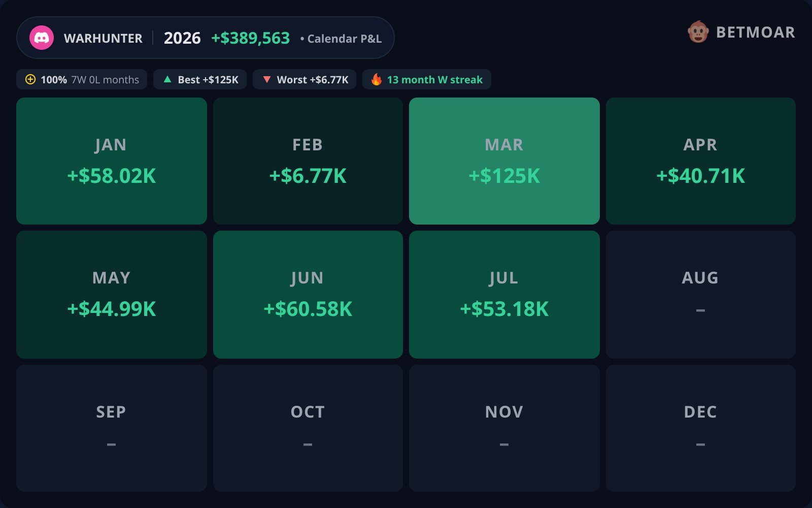The height and width of the screenshot is (508, 812).
Task: Click the Calendar P&L label
Action: [345, 39]
